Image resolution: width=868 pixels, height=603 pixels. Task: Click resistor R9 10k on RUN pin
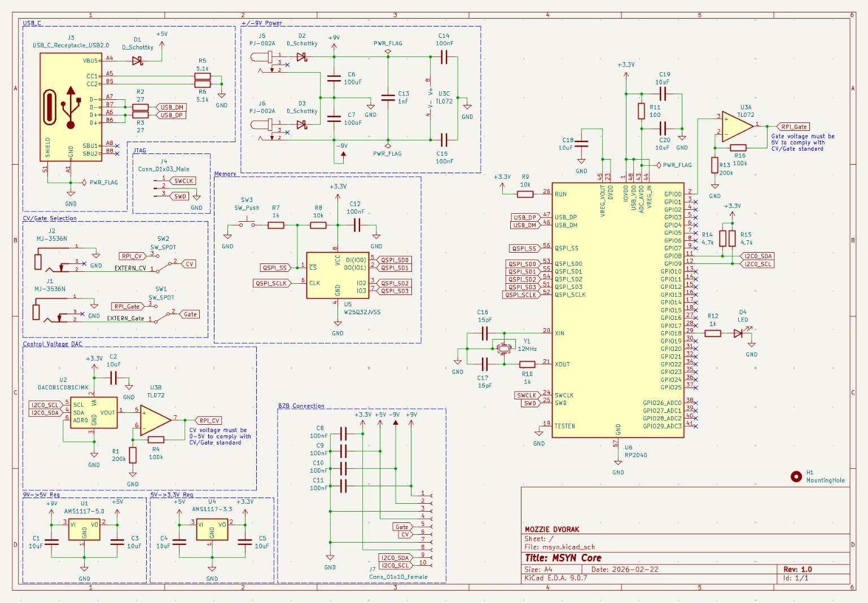[x=525, y=194]
